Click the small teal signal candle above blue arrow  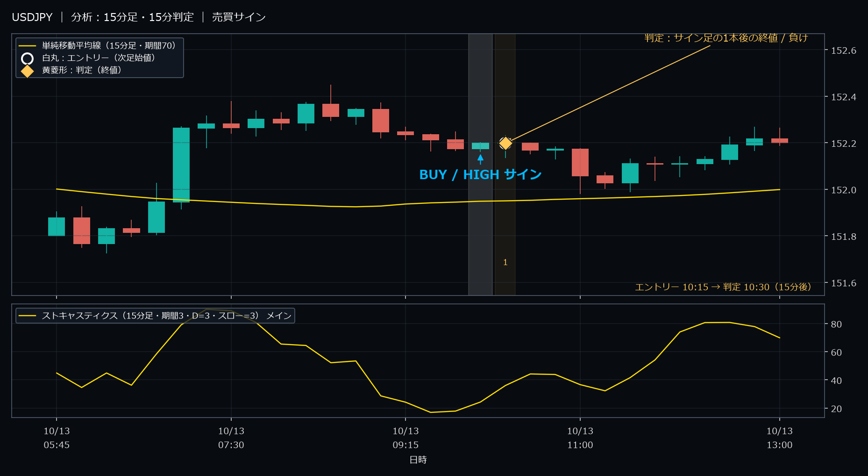click(480, 146)
